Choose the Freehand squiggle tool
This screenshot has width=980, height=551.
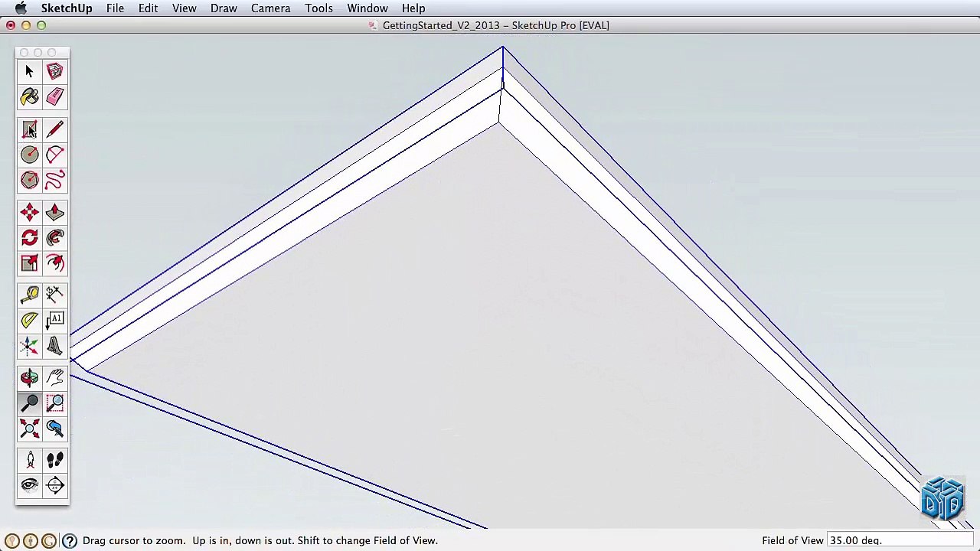(x=54, y=181)
